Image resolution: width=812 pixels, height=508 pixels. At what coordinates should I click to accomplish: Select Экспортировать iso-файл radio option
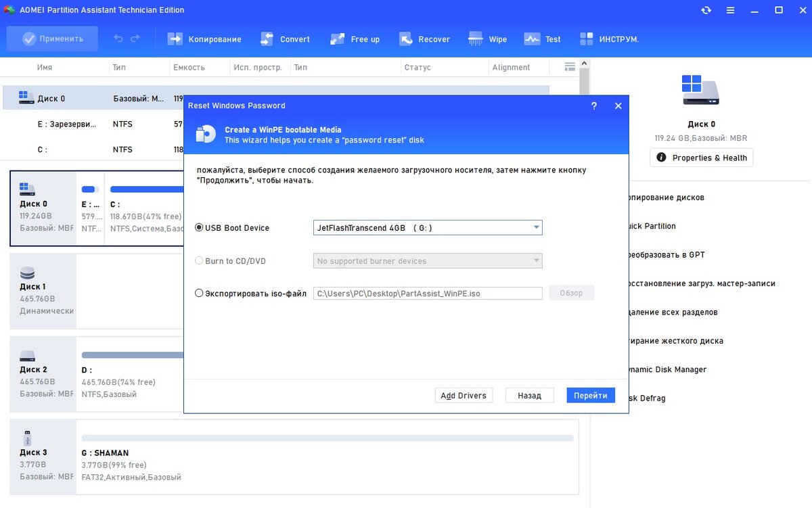click(x=199, y=293)
